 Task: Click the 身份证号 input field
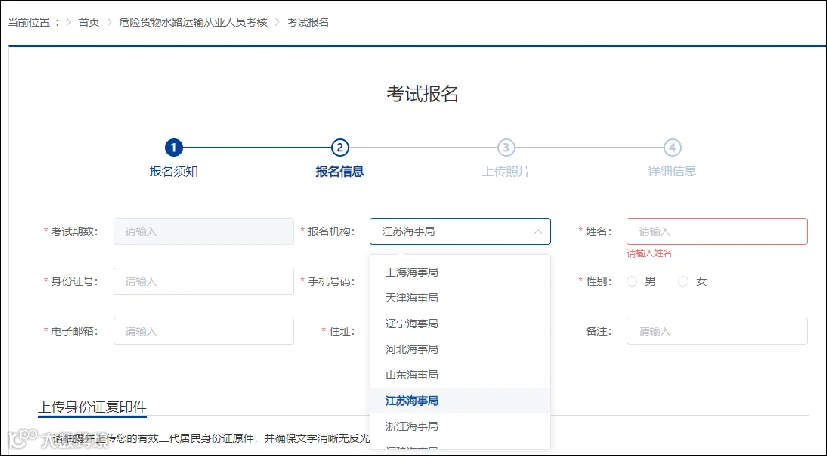tap(204, 282)
